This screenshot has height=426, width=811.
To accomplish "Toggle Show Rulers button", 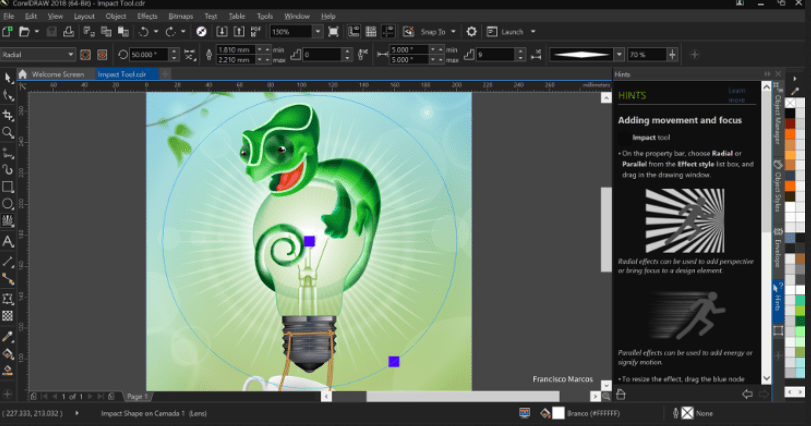I will (x=354, y=32).
